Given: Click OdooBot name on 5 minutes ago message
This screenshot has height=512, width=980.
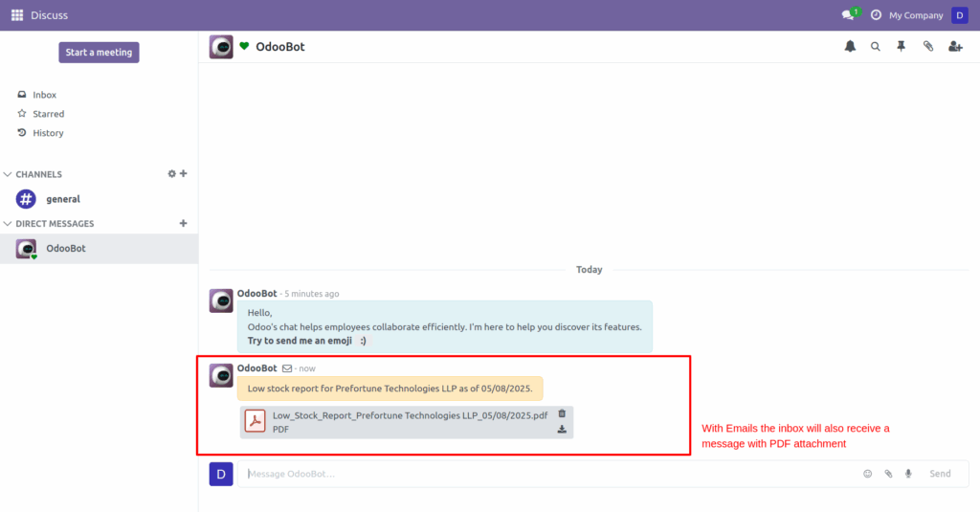Looking at the screenshot, I should point(256,293).
